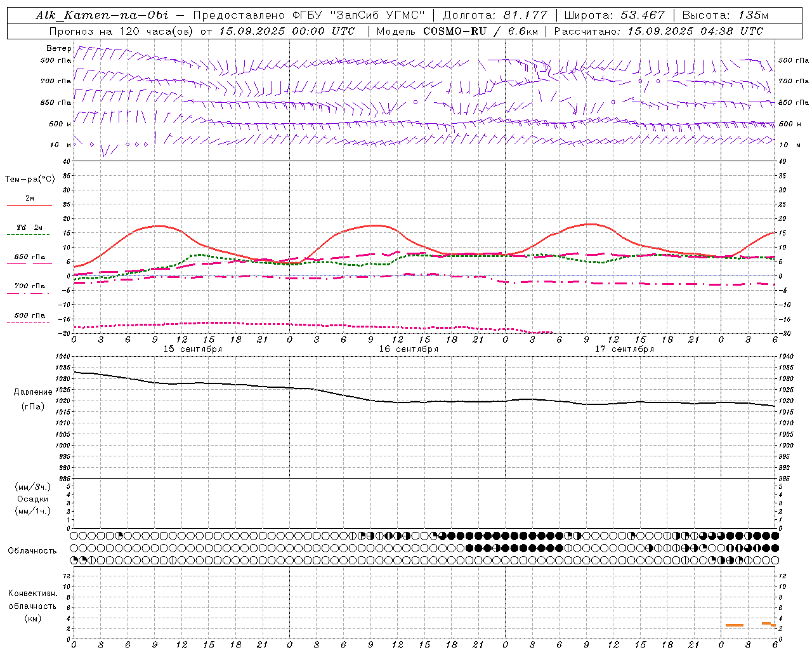Click the forecast start 15.09.2025 00:00 UTC
812x650 pixels.
click(x=287, y=31)
